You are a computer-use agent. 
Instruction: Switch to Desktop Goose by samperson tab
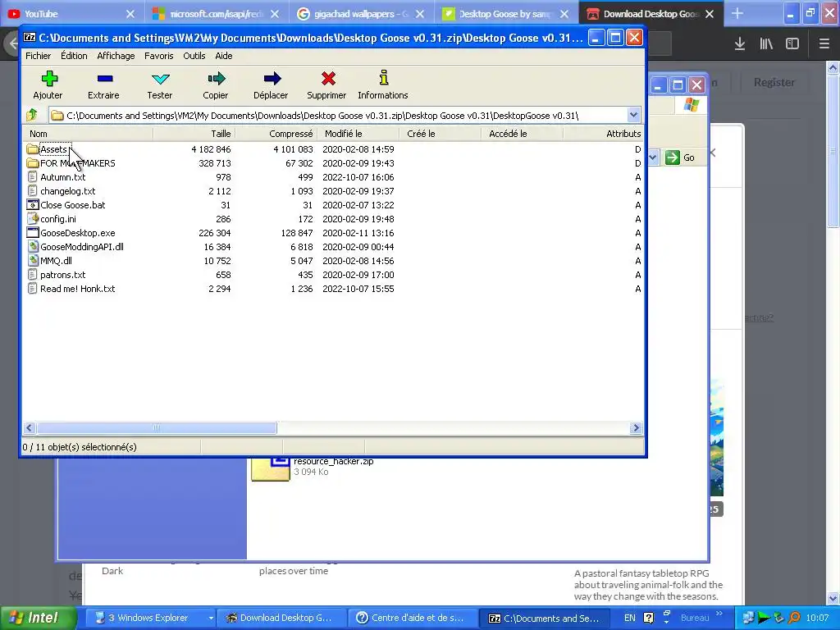[x=506, y=14]
